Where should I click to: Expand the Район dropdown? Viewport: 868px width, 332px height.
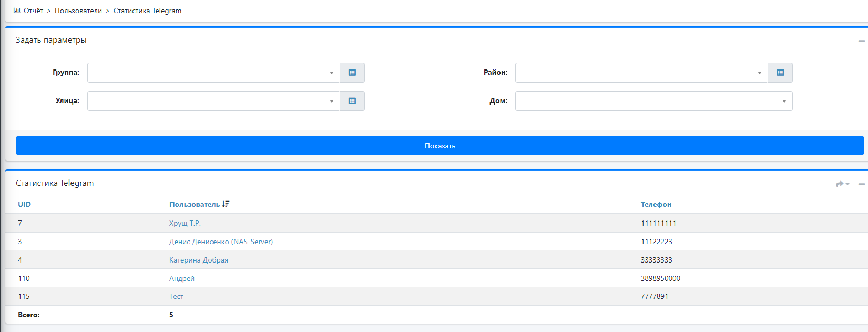[641, 73]
